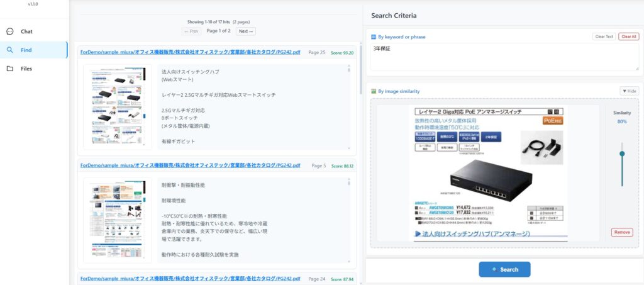This screenshot has width=644, height=285.
Task: Click the Files folder icon
Action: coord(10,69)
